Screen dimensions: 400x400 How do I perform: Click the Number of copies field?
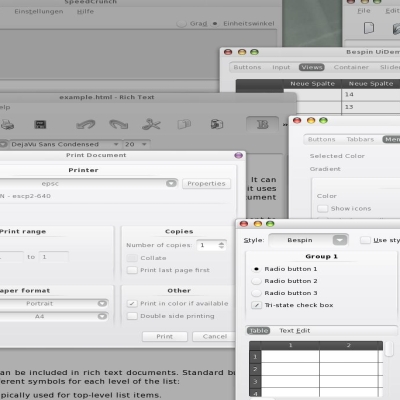pos(207,245)
